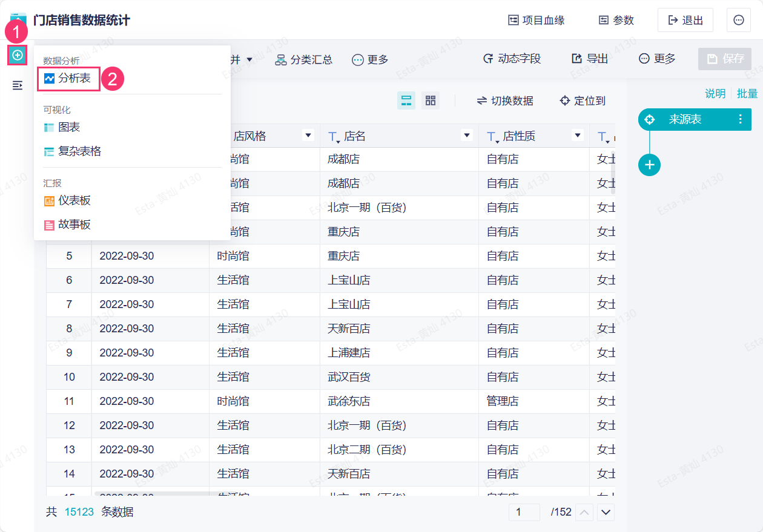The image size is (763, 532).
Task: Open the 店风格 column dropdown
Action: click(x=308, y=136)
